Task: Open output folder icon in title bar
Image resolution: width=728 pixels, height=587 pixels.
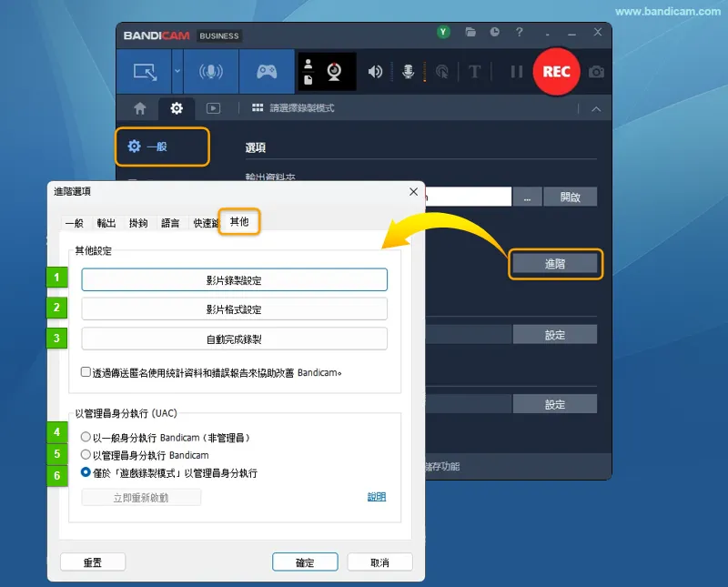Action: [x=470, y=32]
